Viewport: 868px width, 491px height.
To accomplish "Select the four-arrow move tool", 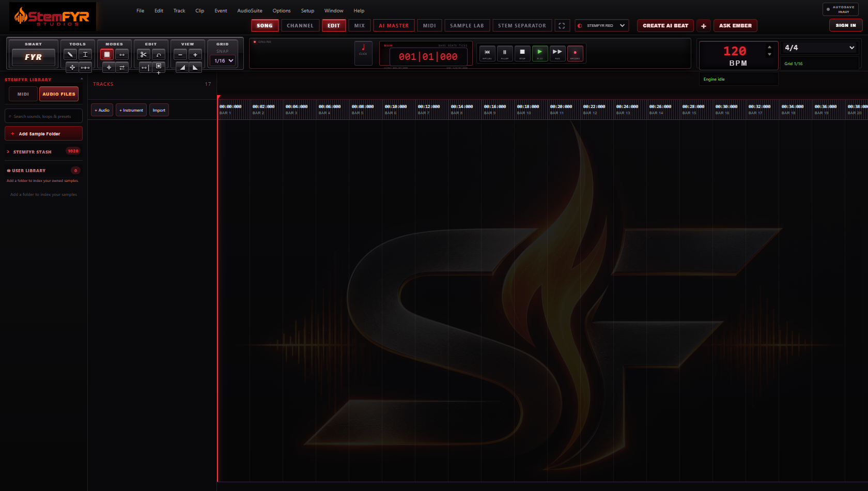I will pos(72,67).
